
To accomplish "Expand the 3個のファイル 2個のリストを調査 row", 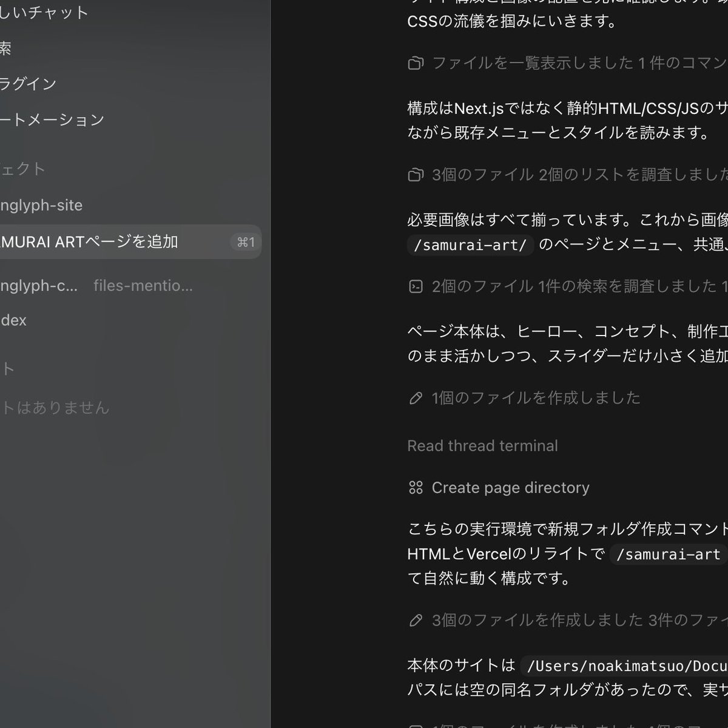I will click(x=568, y=175).
